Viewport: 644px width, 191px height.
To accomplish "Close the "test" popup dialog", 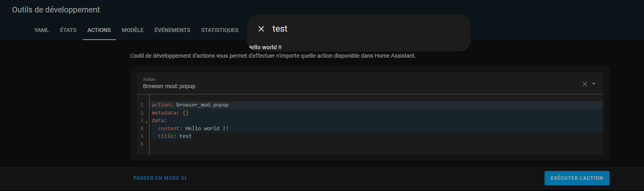I will coord(261,29).
